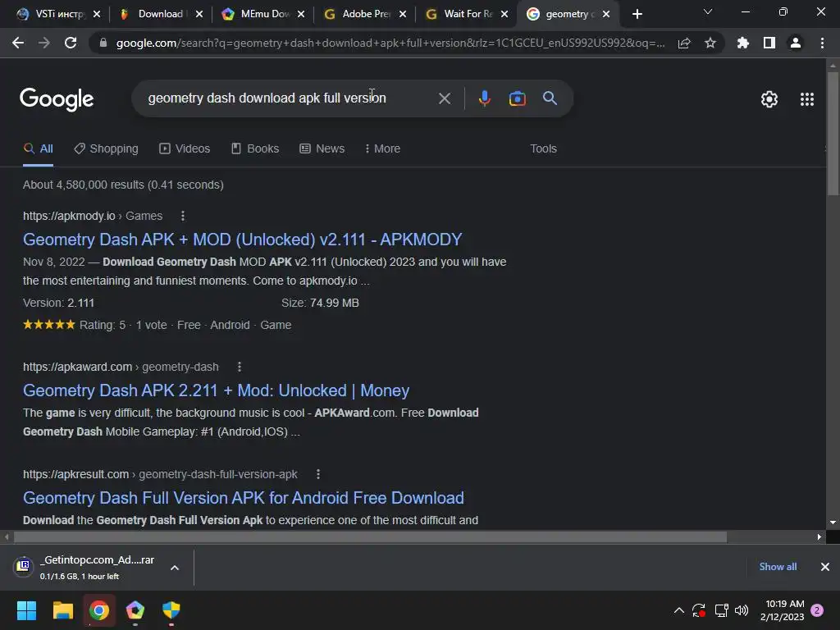Reload the current page
This screenshot has height=630, width=840.
pyautogui.click(x=71, y=43)
